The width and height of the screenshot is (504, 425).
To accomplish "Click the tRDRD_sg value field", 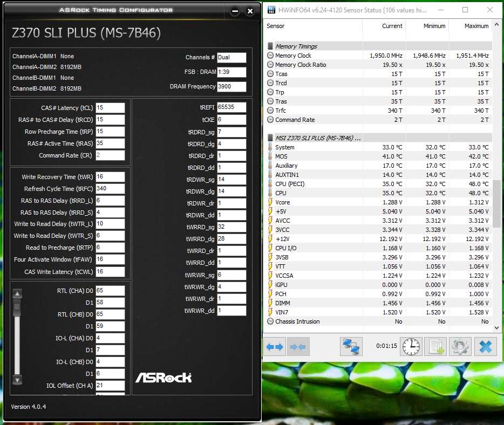I will coord(231,132).
